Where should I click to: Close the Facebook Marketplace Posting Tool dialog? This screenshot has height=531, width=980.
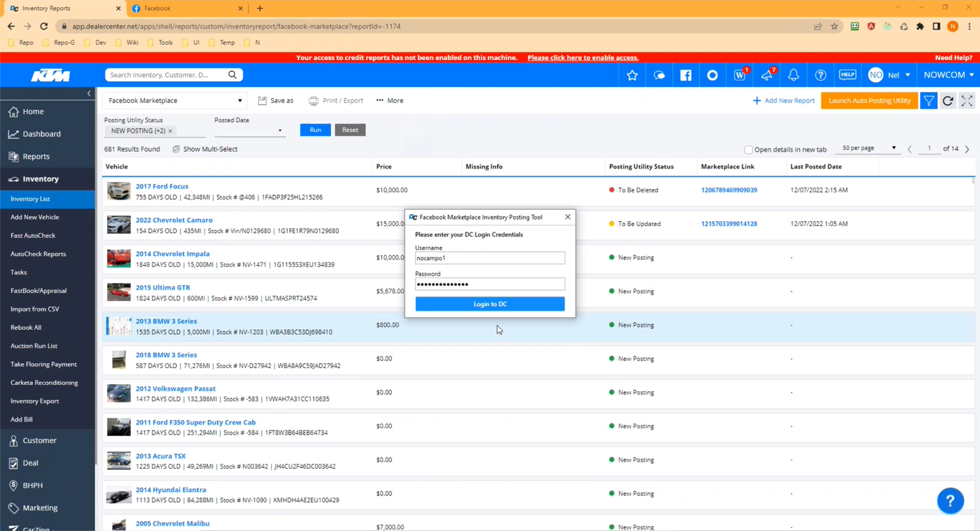568,217
